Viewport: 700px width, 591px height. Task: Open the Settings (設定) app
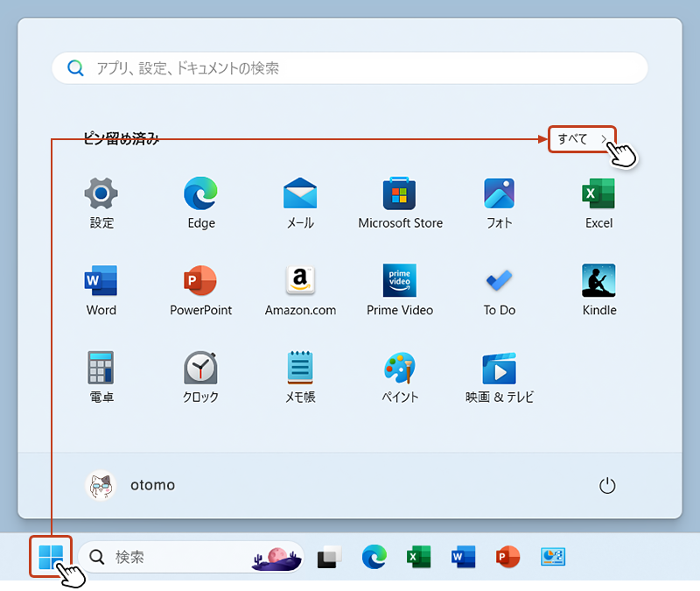tap(101, 203)
